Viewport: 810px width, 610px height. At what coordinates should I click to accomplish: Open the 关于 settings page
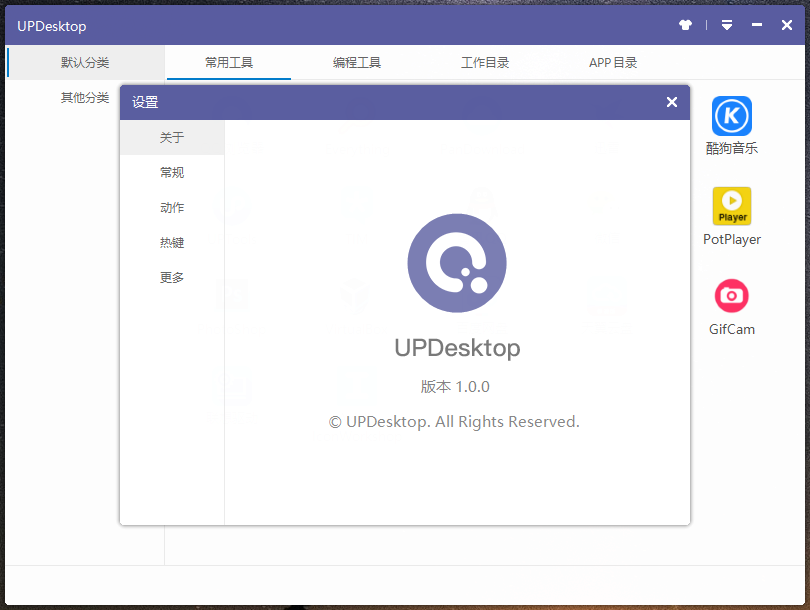(172, 137)
